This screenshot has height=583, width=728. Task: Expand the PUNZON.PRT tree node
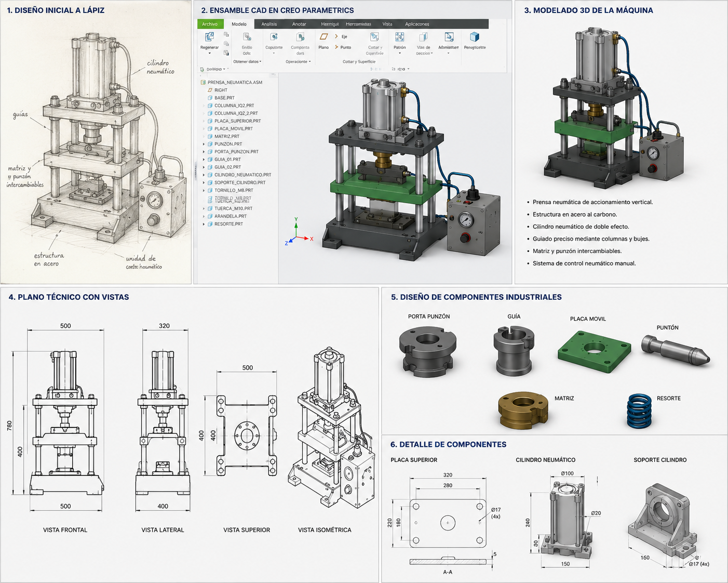pyautogui.click(x=204, y=144)
